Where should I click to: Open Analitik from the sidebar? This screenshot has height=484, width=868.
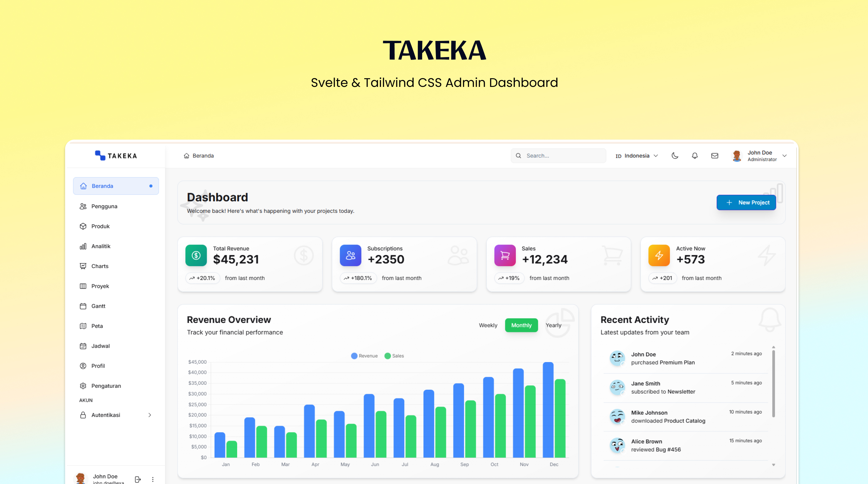point(101,246)
